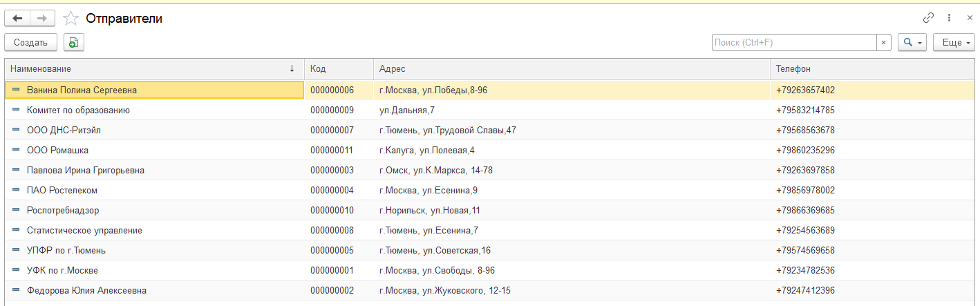Focus the Поиск (Ctrl+F) search field
980x306 pixels.
(794, 43)
